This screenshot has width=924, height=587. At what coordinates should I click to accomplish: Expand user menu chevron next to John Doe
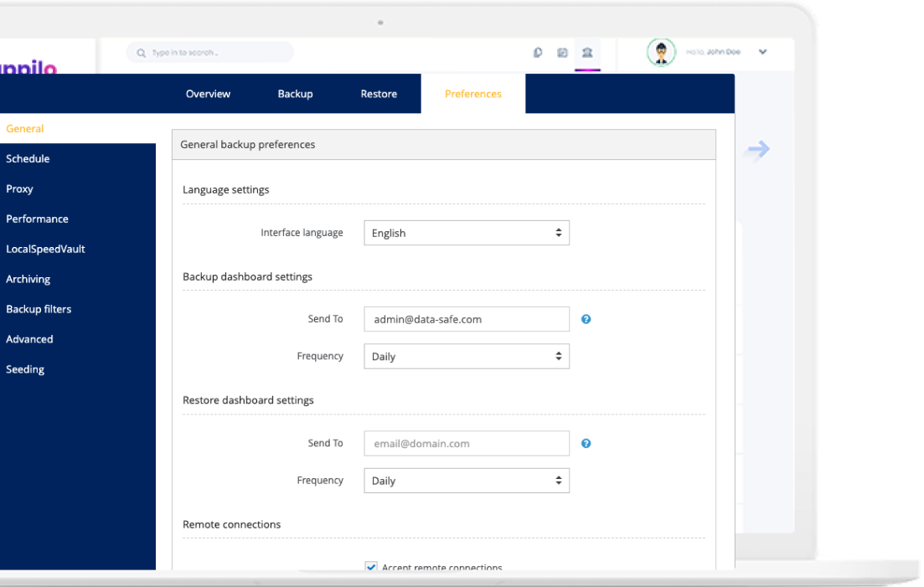762,52
